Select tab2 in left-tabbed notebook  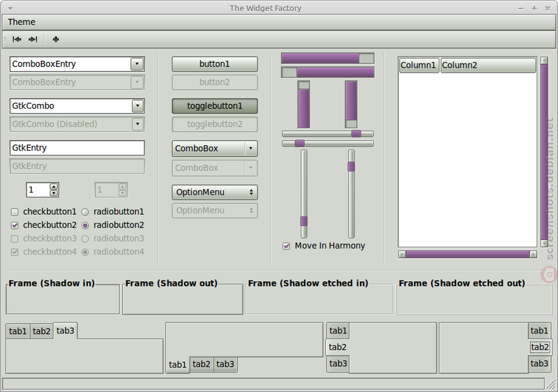click(x=338, y=347)
